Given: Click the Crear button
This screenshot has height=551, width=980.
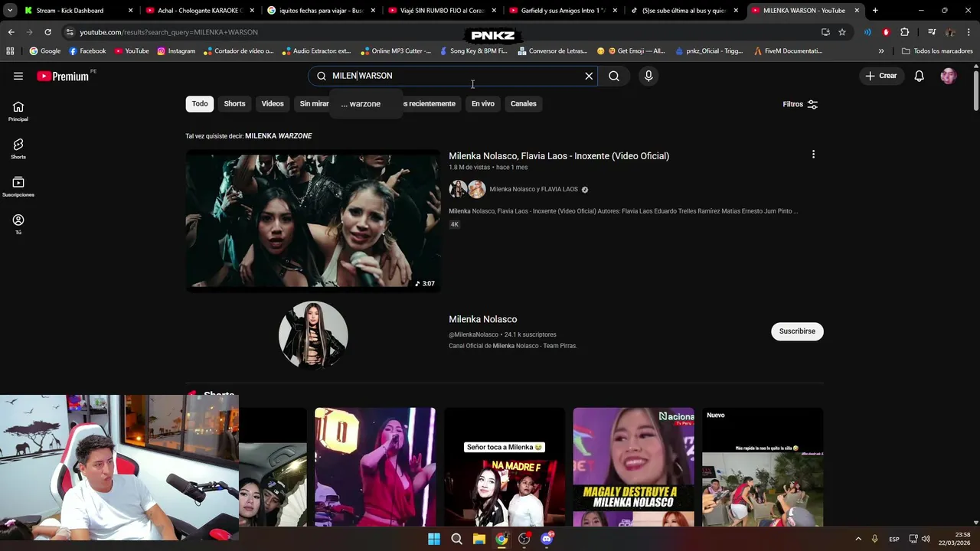Looking at the screenshot, I should point(881,76).
